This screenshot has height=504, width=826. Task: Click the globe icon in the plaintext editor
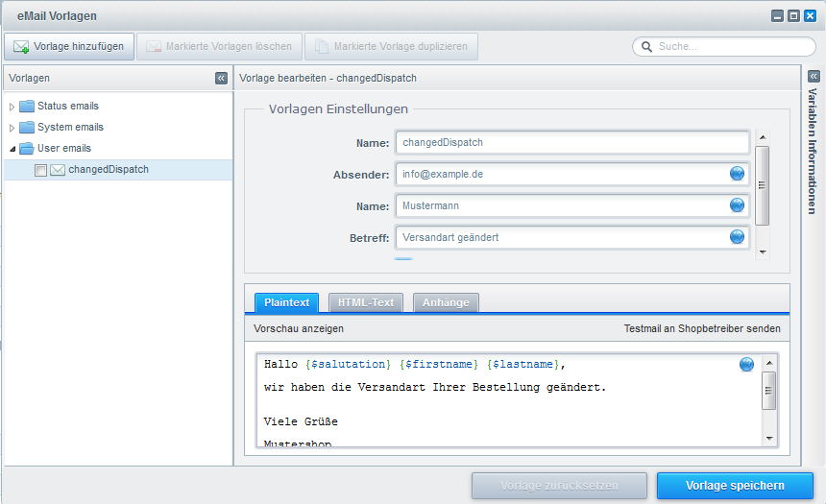746,365
